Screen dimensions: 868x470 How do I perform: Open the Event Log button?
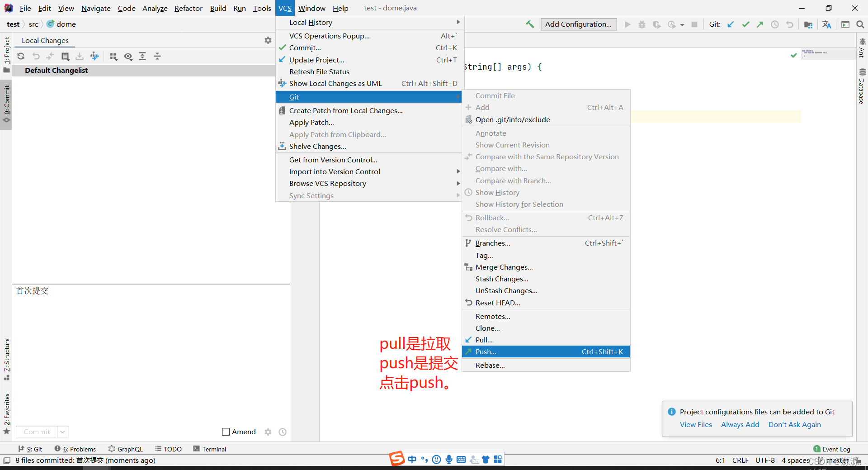tap(832, 449)
